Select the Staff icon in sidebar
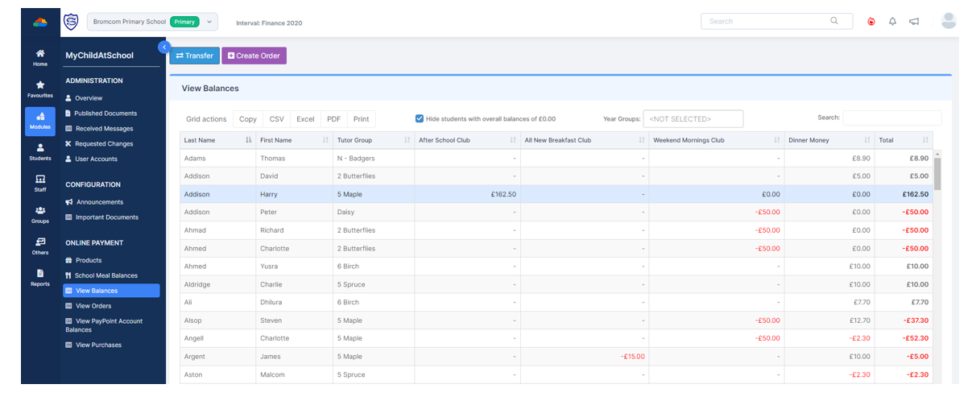The image size is (980, 405). [40, 183]
